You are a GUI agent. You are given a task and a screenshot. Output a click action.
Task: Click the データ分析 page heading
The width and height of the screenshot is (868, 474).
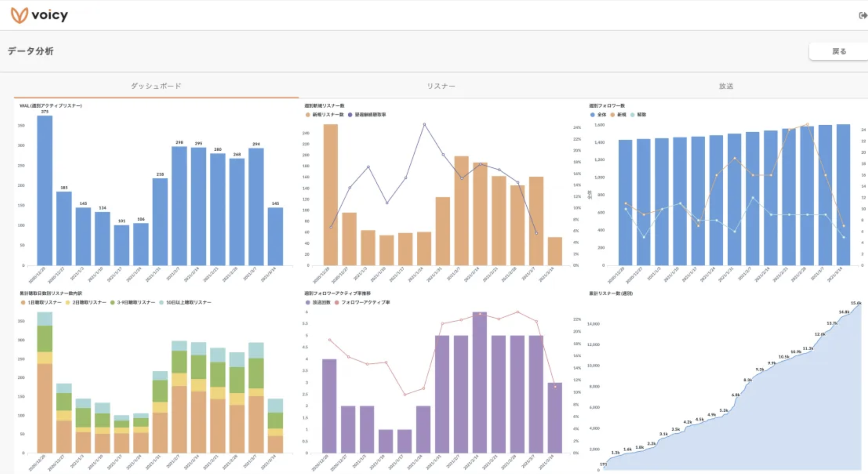pyautogui.click(x=31, y=51)
